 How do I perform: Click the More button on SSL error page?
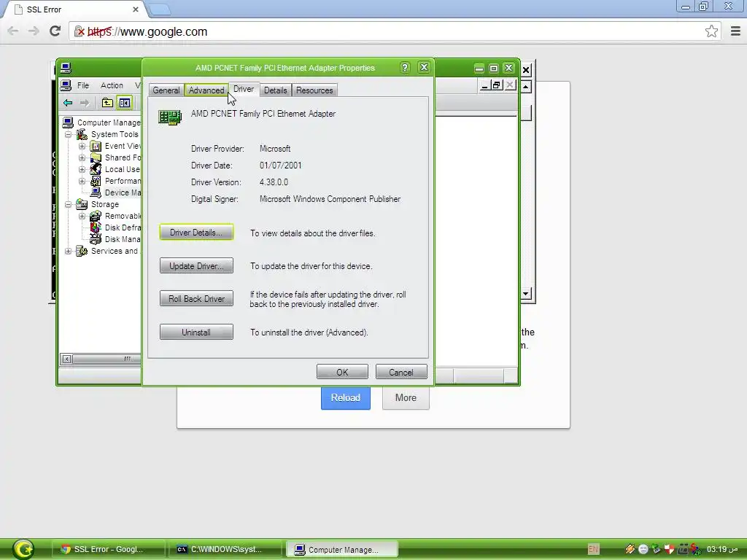coord(406,397)
